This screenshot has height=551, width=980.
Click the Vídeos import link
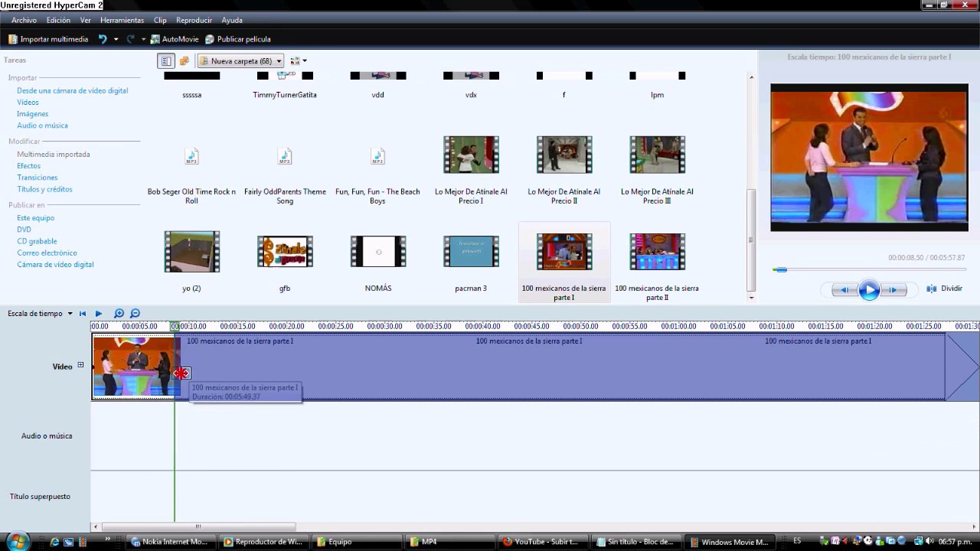pyautogui.click(x=28, y=102)
